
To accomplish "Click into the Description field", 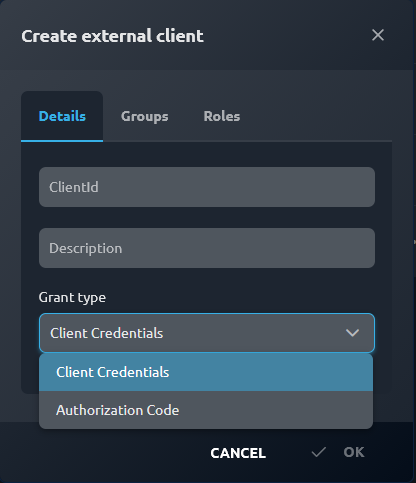I will [x=207, y=248].
